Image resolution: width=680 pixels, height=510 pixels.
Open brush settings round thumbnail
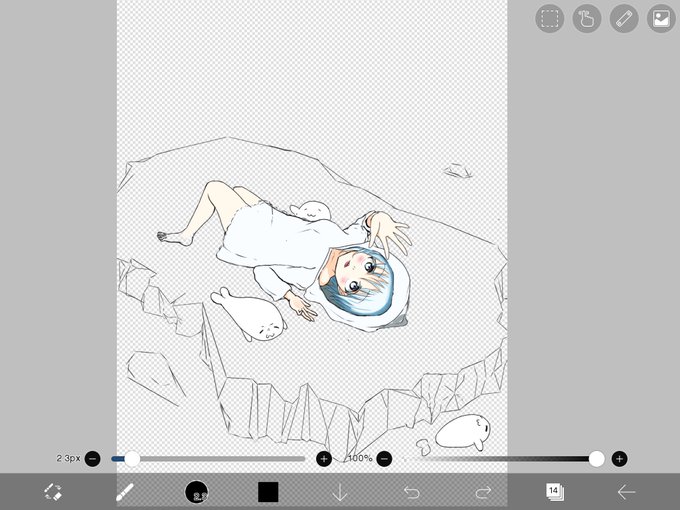[x=196, y=492]
